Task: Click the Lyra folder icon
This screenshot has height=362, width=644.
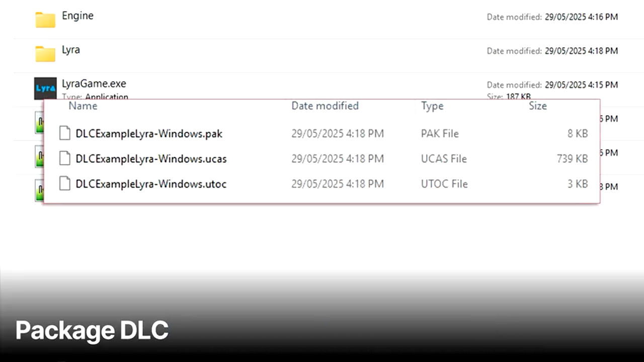Action: (45, 53)
